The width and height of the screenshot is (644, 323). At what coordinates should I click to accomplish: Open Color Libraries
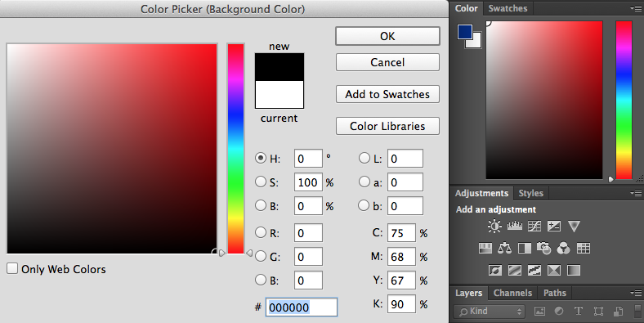[x=387, y=126]
